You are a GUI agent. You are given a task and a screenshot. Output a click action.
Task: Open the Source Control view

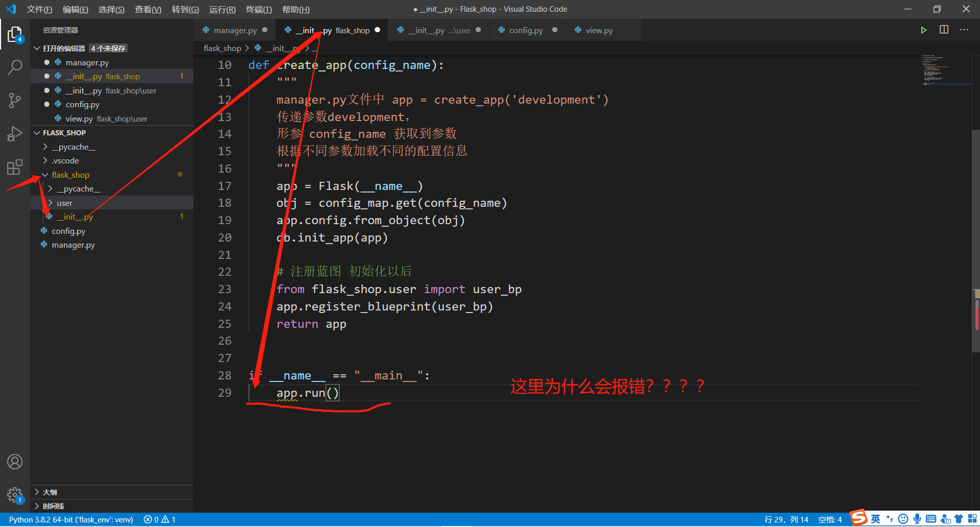pyautogui.click(x=15, y=101)
